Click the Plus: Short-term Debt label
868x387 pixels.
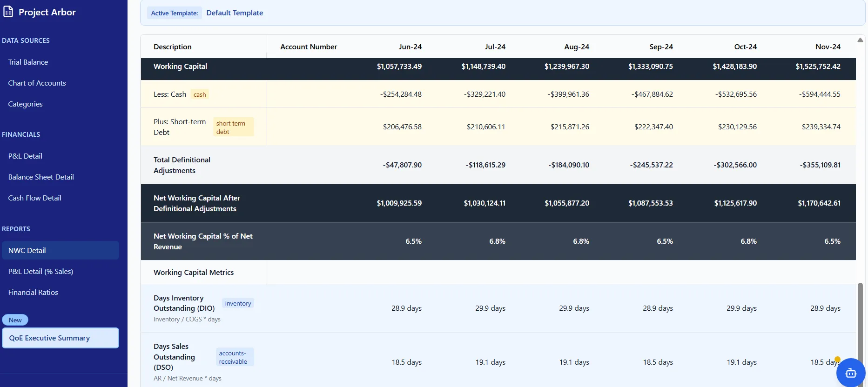click(x=180, y=127)
